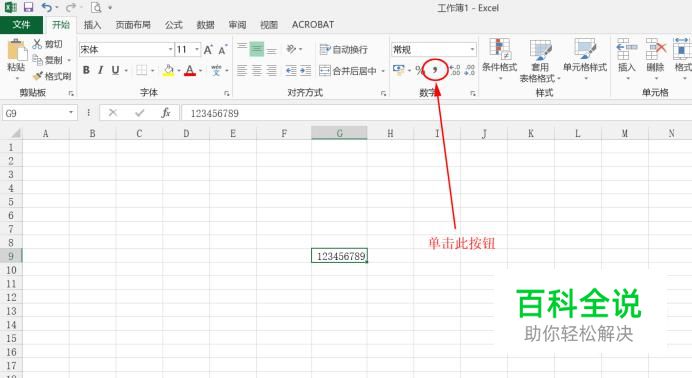Switch to the 页面布局 ribbon tab
The image size is (692, 378).
[x=133, y=25]
